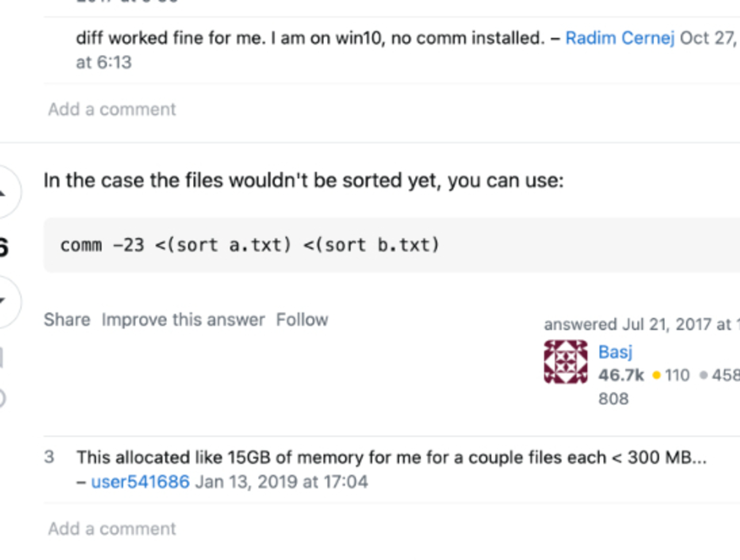Follow this answer
The image size is (740, 560).
click(x=302, y=320)
